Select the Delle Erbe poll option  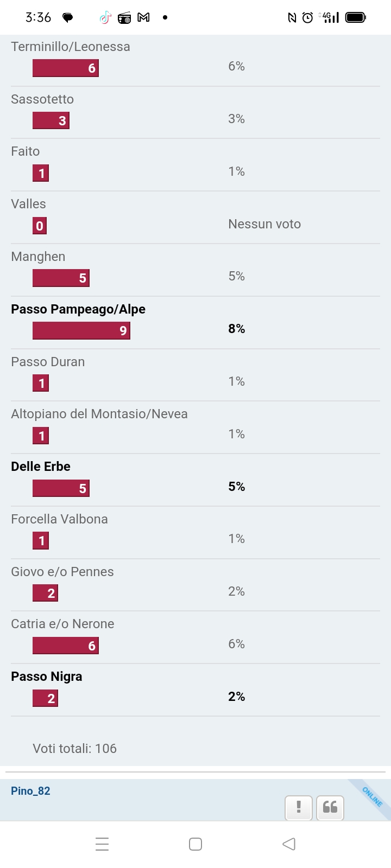tap(41, 467)
